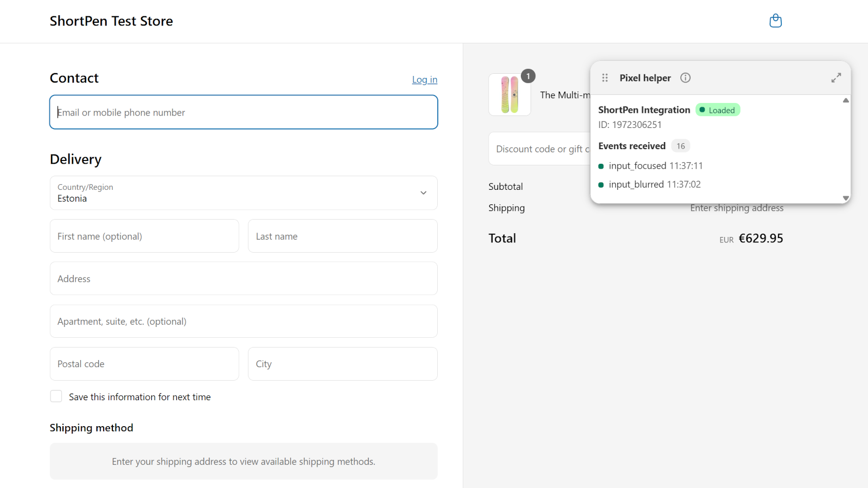Image resolution: width=868 pixels, height=488 pixels.
Task: Click the Pixel helper info icon
Action: (x=685, y=78)
